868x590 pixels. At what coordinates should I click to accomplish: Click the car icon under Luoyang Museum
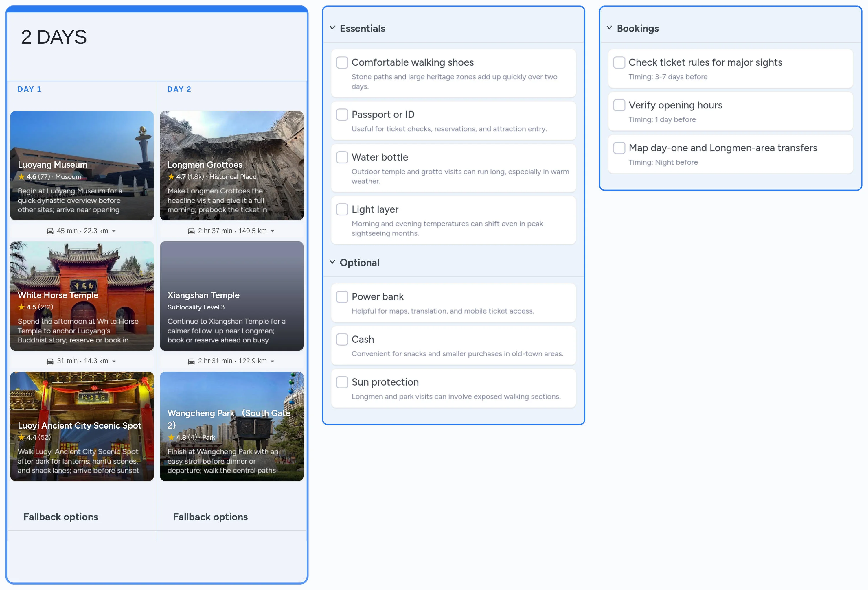click(50, 231)
